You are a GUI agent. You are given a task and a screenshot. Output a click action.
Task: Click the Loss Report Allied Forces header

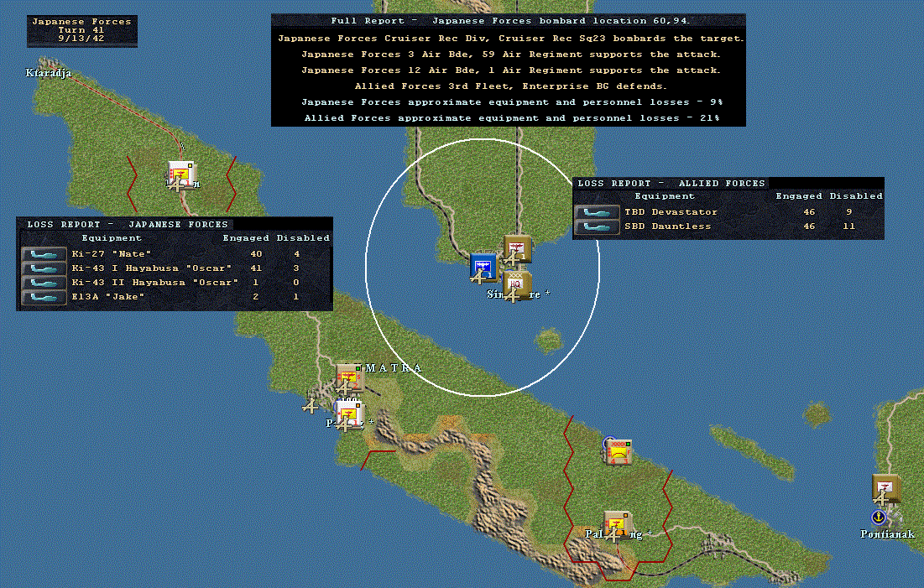(671, 183)
